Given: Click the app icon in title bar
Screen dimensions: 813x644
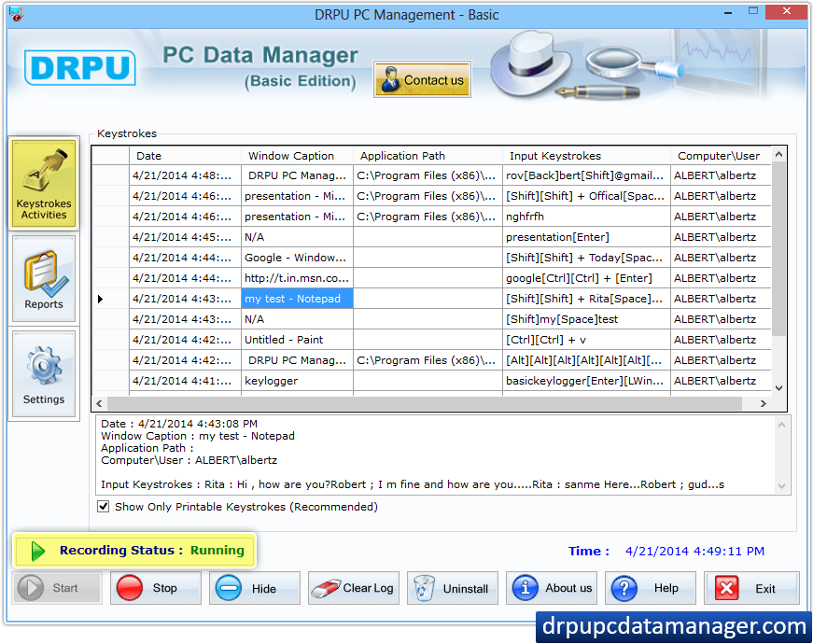Looking at the screenshot, I should tap(16, 14).
